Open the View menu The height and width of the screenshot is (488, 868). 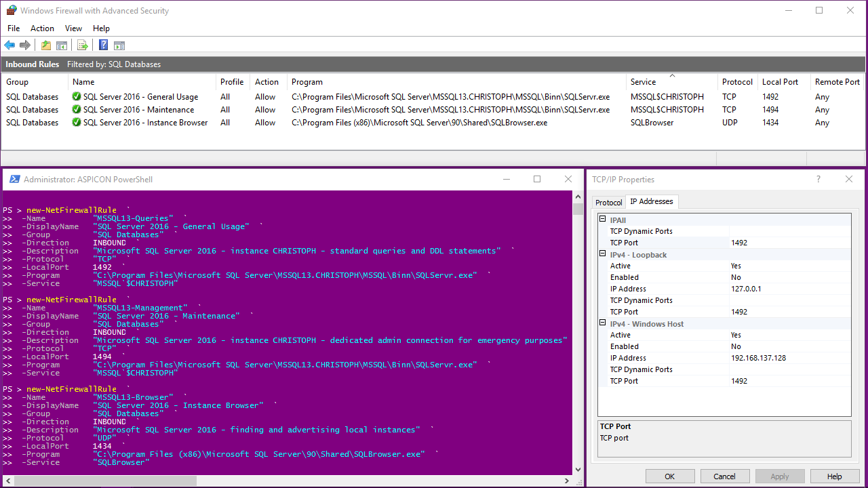pos(73,28)
